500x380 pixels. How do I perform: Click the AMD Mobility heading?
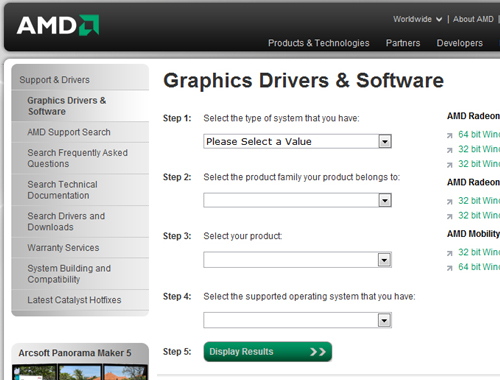click(473, 234)
